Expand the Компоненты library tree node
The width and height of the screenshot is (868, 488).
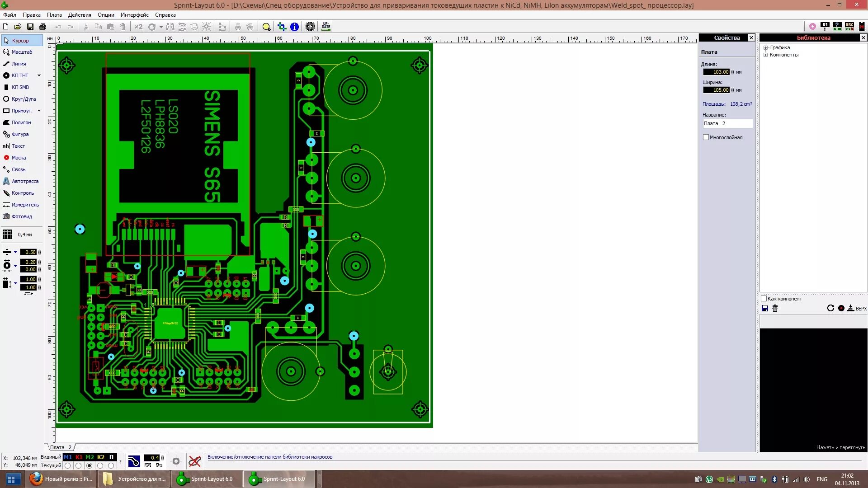[x=766, y=55]
